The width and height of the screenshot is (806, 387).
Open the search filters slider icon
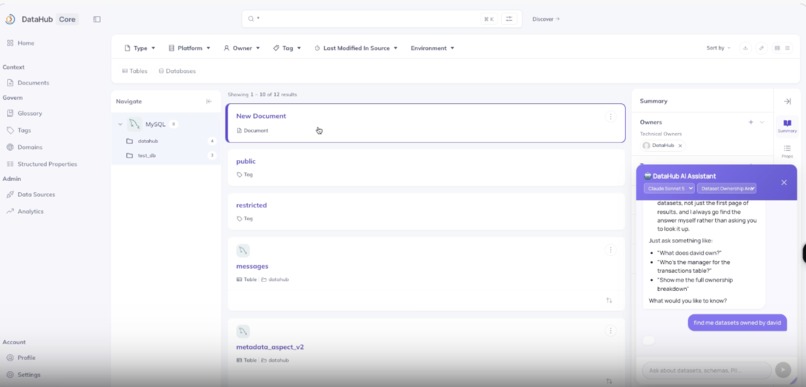tap(509, 19)
